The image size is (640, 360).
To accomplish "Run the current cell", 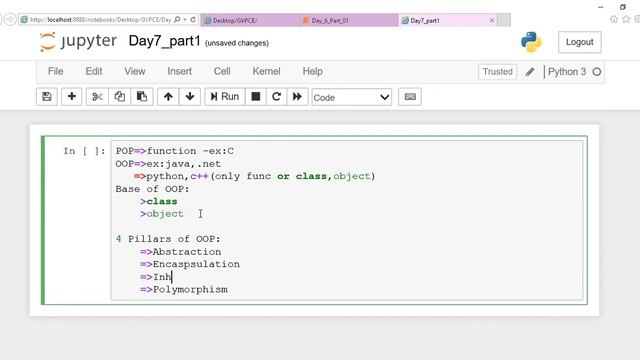I will (224, 97).
